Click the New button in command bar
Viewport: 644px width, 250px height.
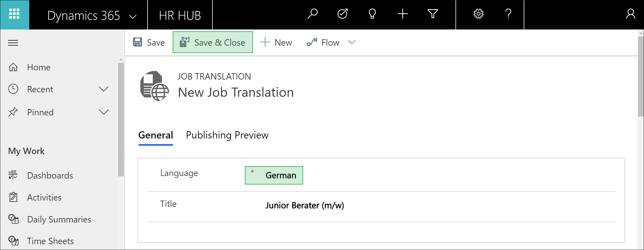276,43
